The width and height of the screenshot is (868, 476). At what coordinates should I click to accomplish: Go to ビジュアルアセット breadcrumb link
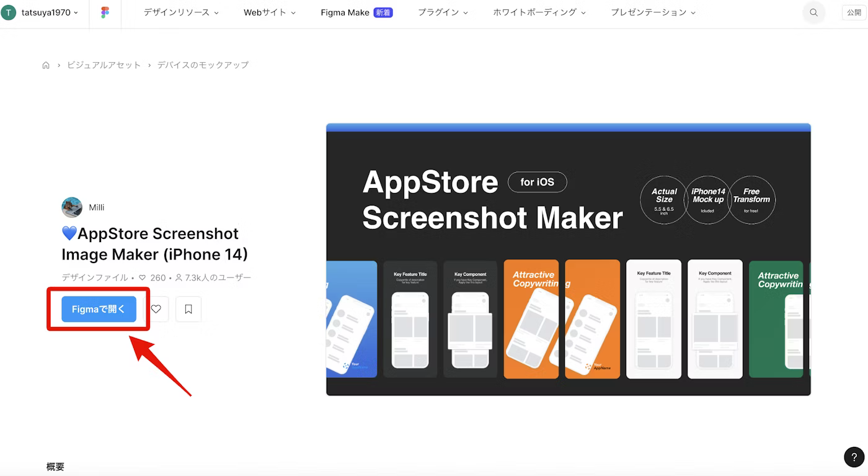click(x=104, y=65)
